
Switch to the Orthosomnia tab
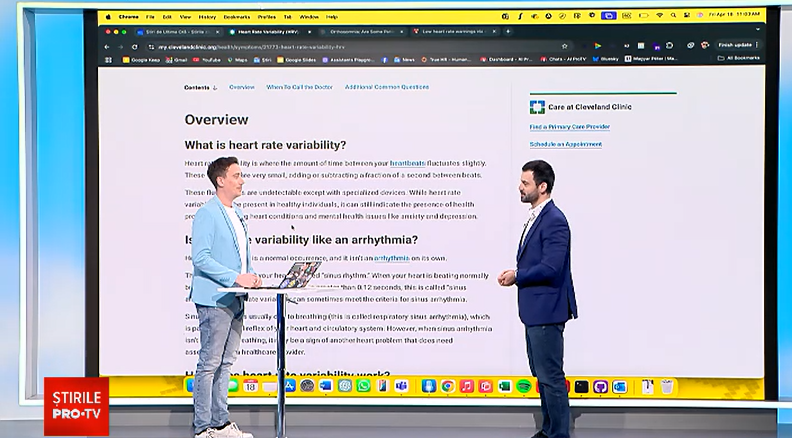coord(363,32)
